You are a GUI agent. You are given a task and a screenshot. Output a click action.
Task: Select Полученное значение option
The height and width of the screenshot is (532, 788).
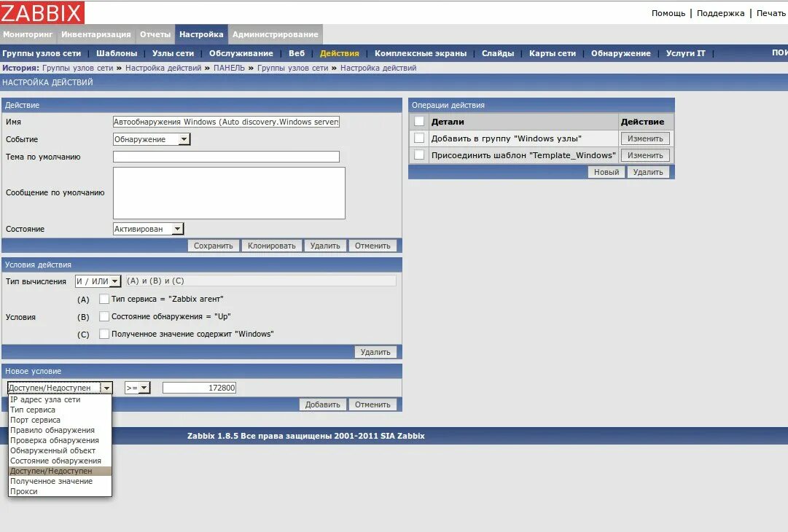point(60,481)
